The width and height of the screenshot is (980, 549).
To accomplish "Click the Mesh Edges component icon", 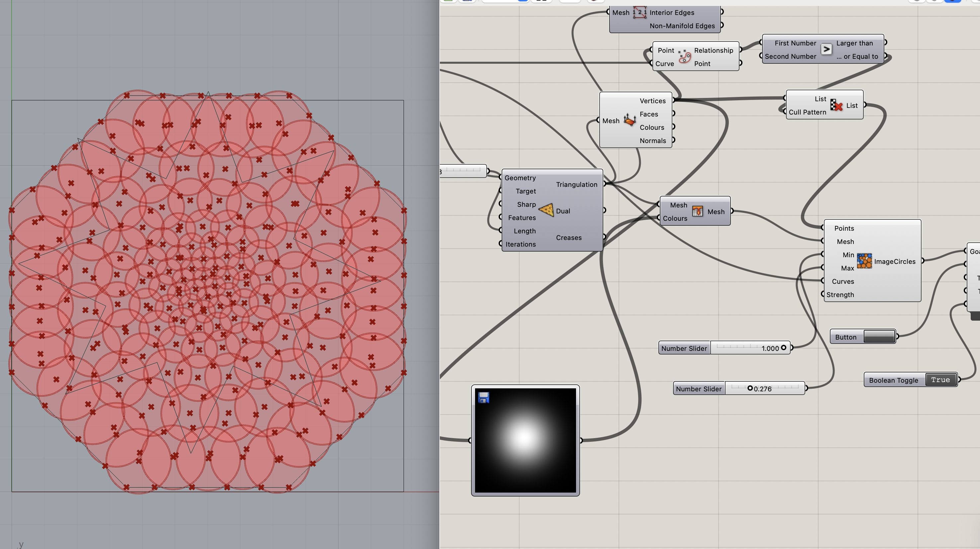I will tap(639, 13).
